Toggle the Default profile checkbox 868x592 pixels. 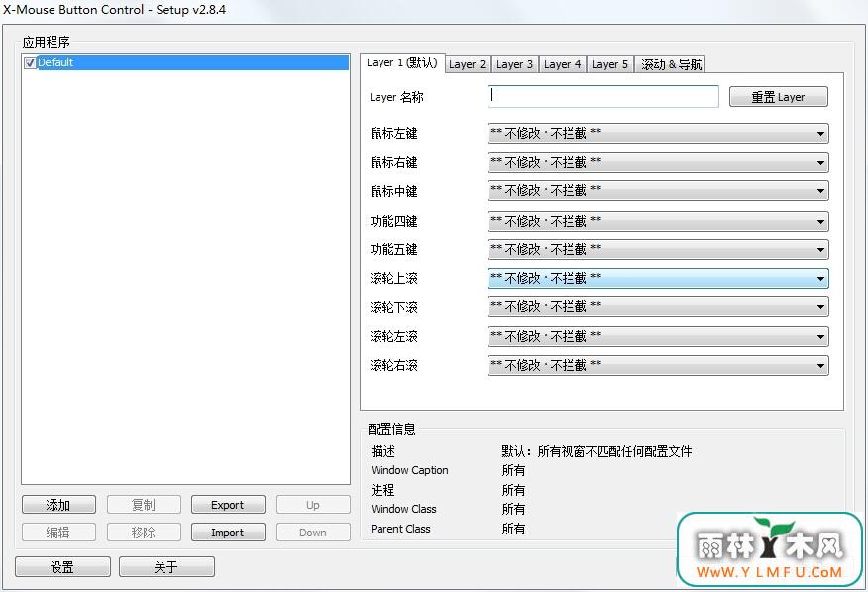pos(31,63)
